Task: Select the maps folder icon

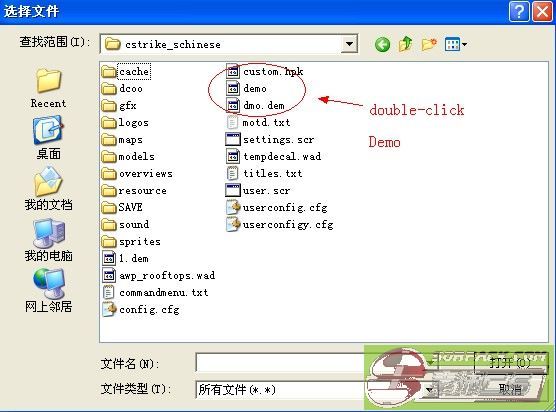Action: click(109, 140)
